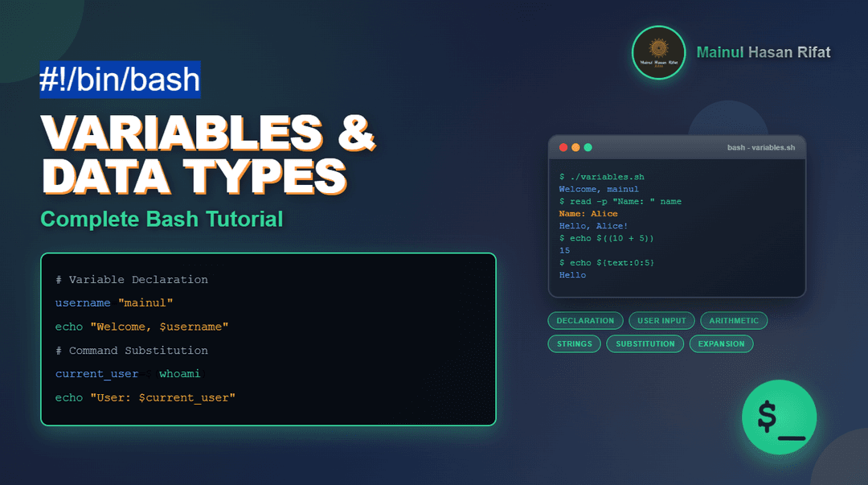Click the yellow dot in terminal window

[575, 147]
